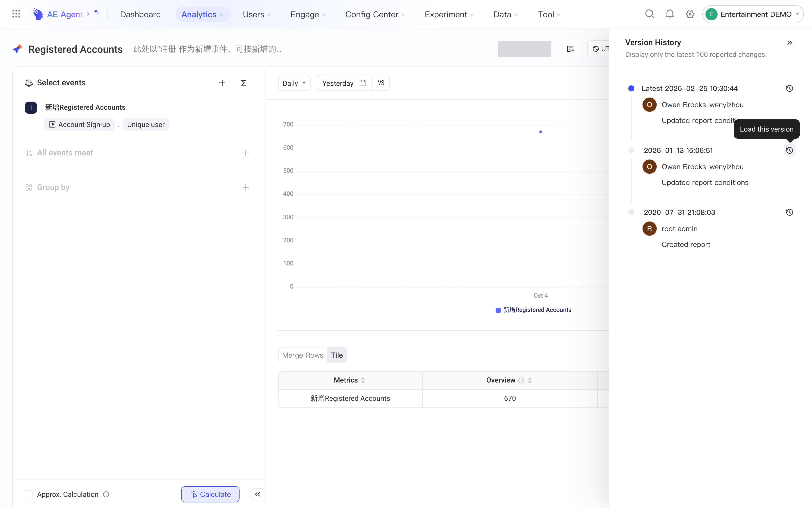
Task: Add an All events meet filter
Action: pyautogui.click(x=246, y=153)
